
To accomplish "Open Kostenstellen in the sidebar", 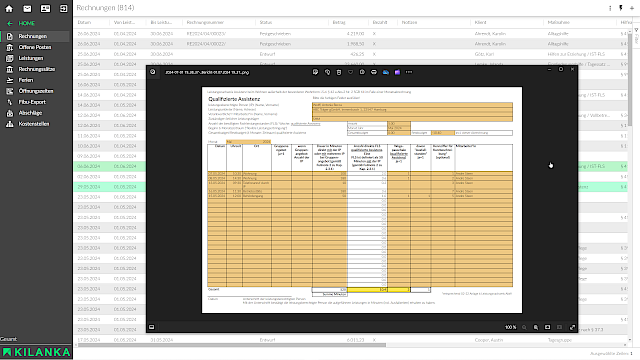I will [35, 124].
